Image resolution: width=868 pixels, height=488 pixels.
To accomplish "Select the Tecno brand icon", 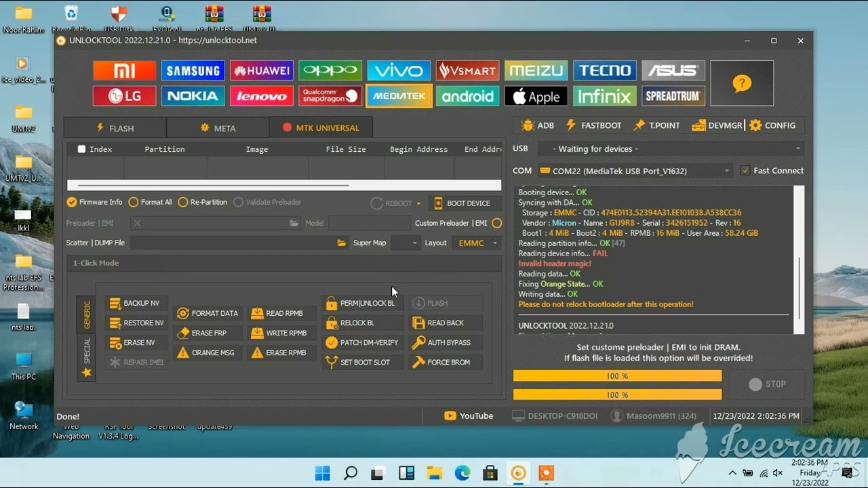I will coord(604,70).
